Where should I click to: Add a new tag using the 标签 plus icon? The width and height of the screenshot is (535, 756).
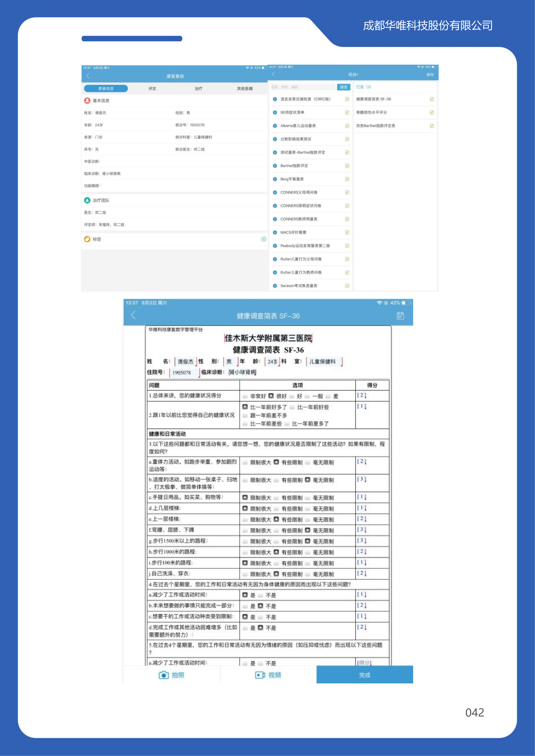click(x=264, y=239)
